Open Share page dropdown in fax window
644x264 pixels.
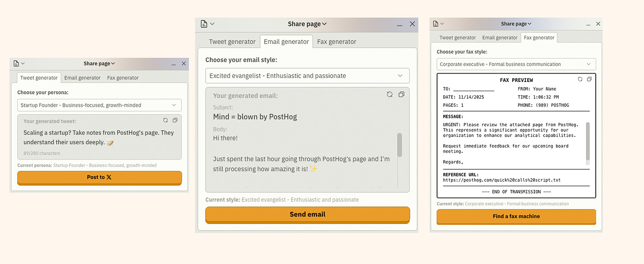[x=516, y=23]
